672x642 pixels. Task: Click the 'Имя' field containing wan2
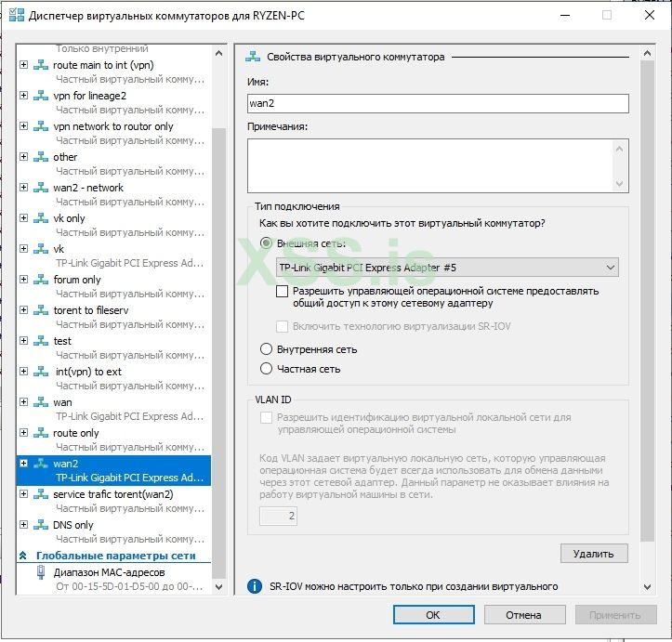(x=438, y=104)
